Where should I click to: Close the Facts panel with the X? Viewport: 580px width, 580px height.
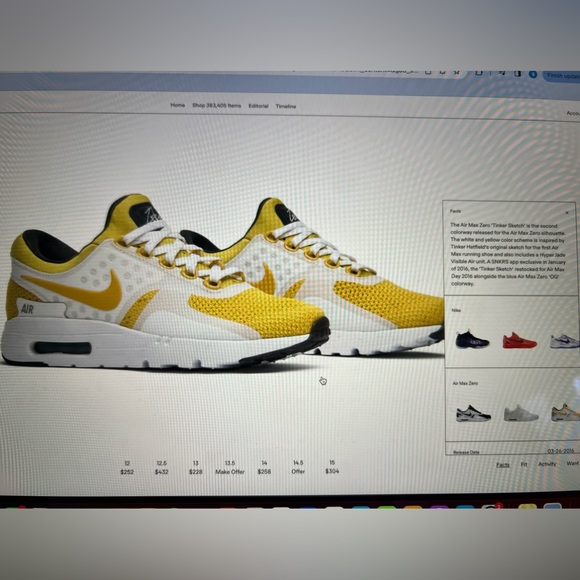pyautogui.click(x=567, y=213)
